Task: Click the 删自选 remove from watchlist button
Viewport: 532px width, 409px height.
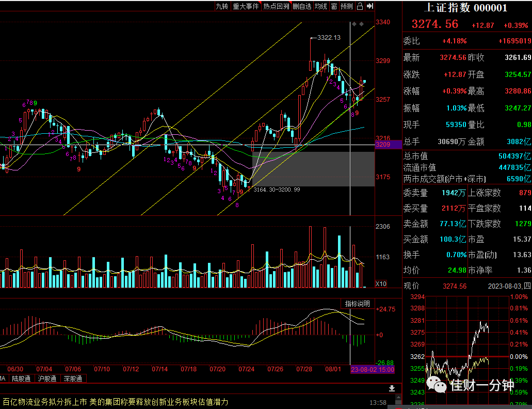Action: [302, 6]
